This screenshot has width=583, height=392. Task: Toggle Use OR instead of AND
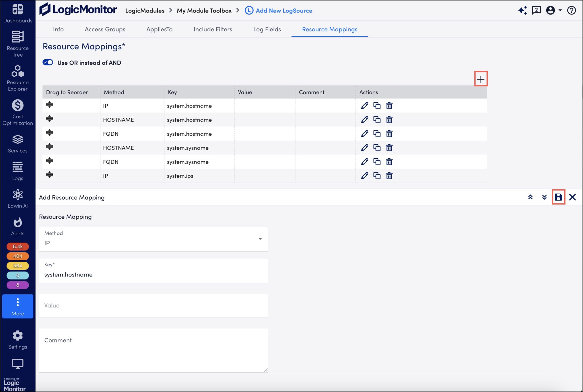48,62
